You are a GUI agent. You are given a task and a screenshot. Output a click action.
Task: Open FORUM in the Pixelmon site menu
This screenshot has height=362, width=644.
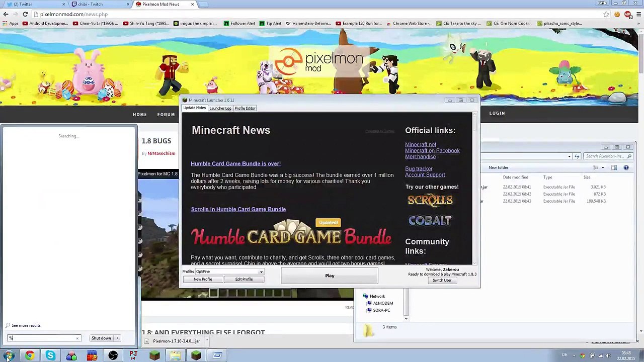[166, 115]
